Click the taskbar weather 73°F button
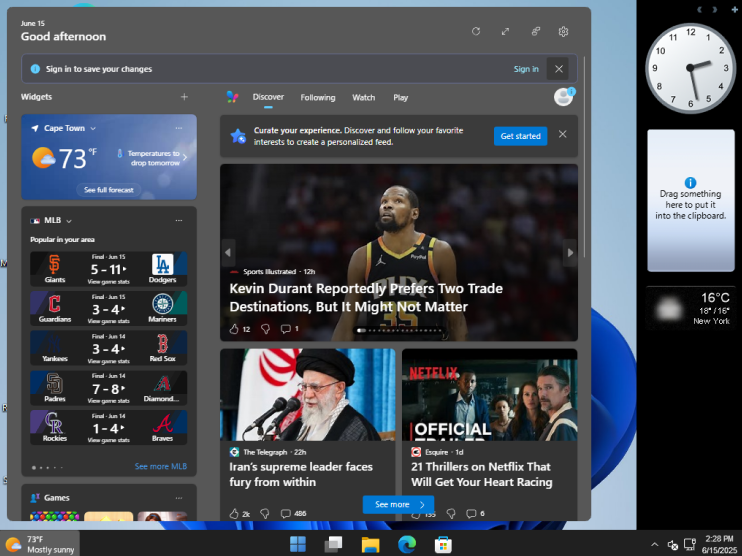Viewport: 742px width, 556px height. click(40, 544)
